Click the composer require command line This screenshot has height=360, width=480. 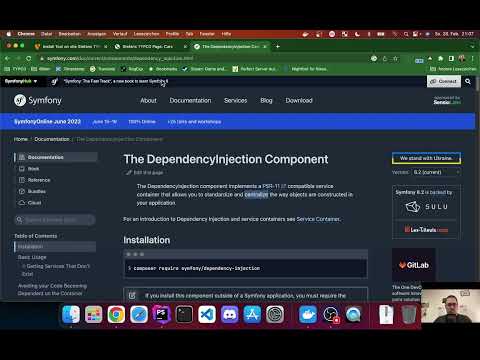(x=246, y=268)
